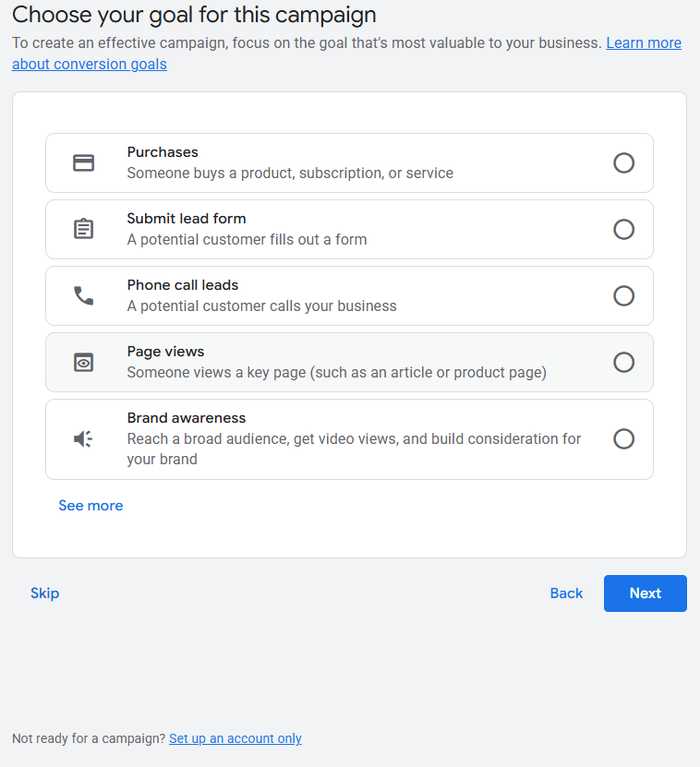The height and width of the screenshot is (767, 700).
Task: Skip the campaign goal selection
Action: click(x=44, y=593)
